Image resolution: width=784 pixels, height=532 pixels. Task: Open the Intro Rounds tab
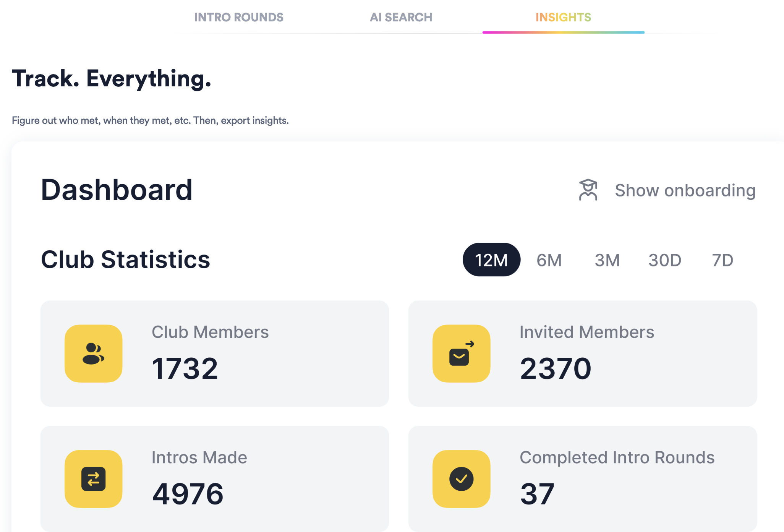coord(239,17)
